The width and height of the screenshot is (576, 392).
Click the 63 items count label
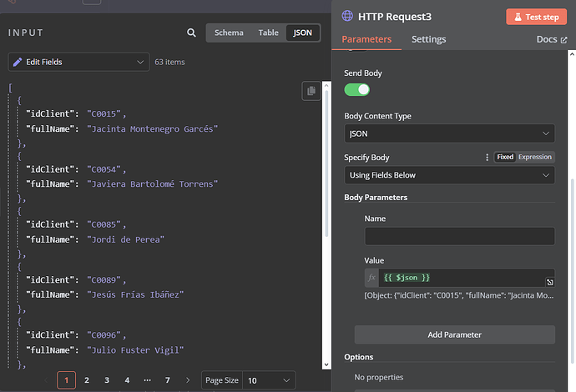[x=169, y=62]
